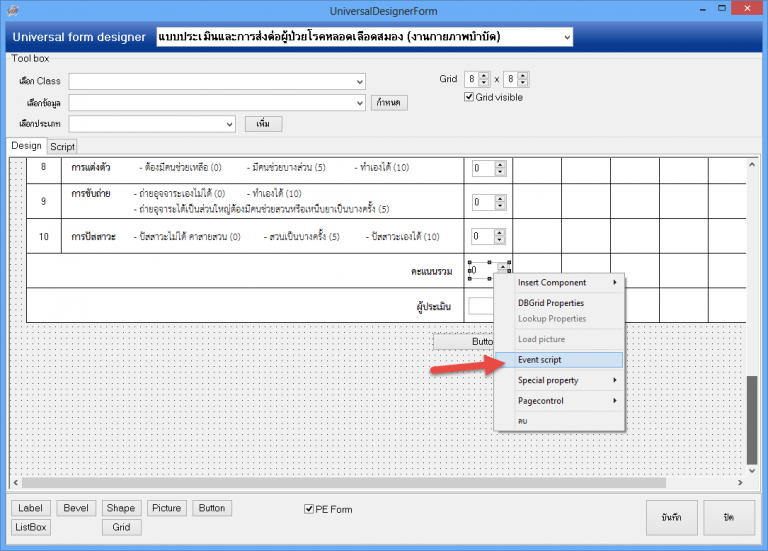Image resolution: width=768 pixels, height=551 pixels.
Task: Expand the เลือกประเภท combo box
Action: (x=229, y=124)
